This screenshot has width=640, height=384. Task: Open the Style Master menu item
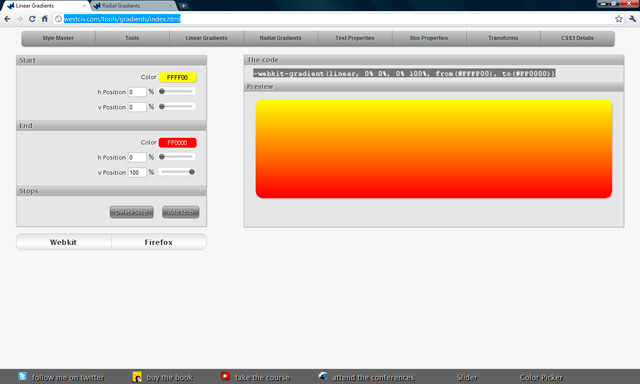pos(58,38)
